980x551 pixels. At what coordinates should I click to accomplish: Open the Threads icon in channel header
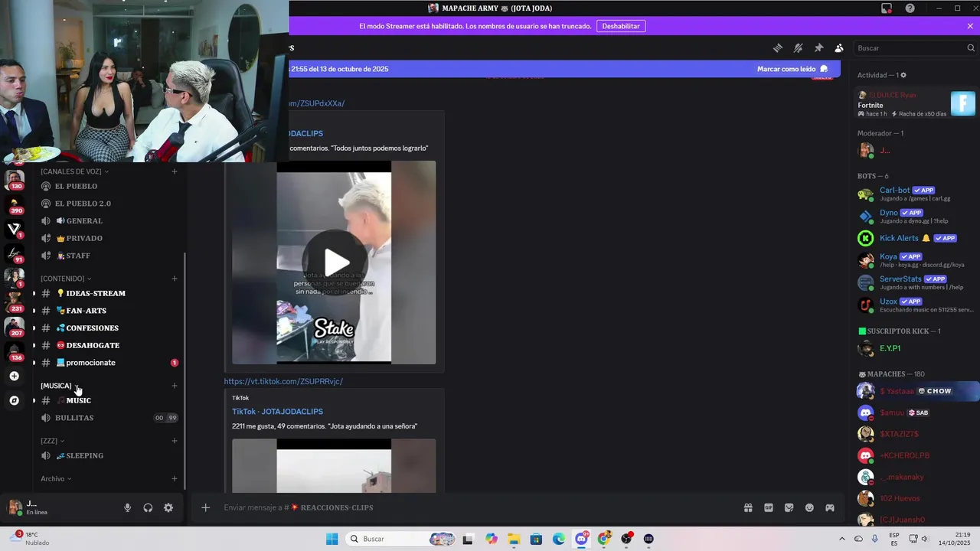pyautogui.click(x=777, y=47)
